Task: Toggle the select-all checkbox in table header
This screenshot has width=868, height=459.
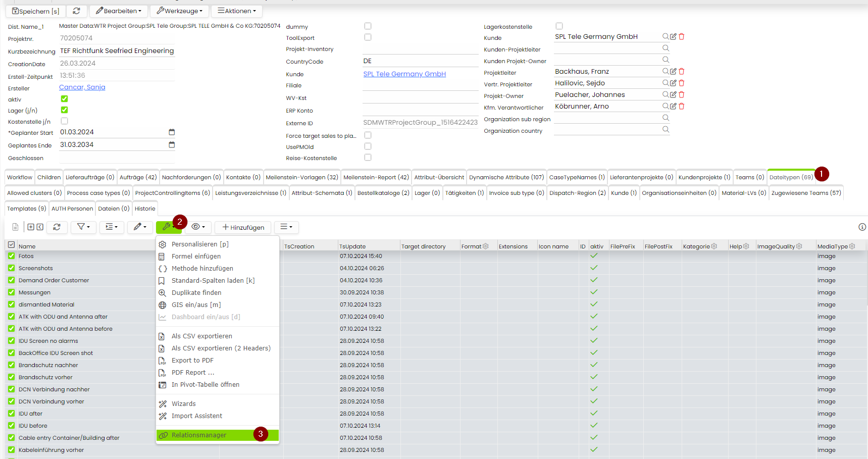Action: tap(11, 245)
